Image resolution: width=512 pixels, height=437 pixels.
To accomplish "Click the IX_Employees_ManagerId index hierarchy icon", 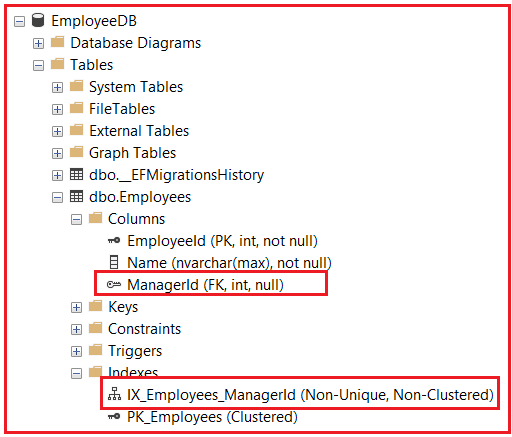I will [x=114, y=394].
